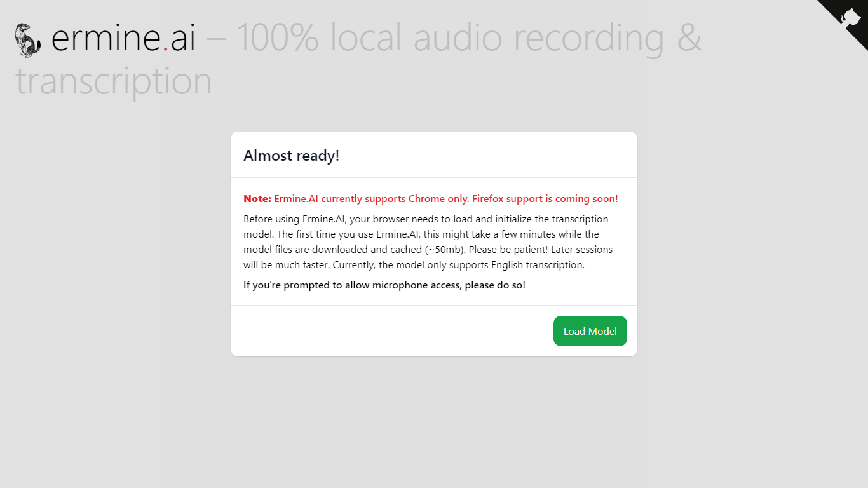Click the bold microphone access sentence
Viewport: 868px width, 488px height.
click(384, 285)
